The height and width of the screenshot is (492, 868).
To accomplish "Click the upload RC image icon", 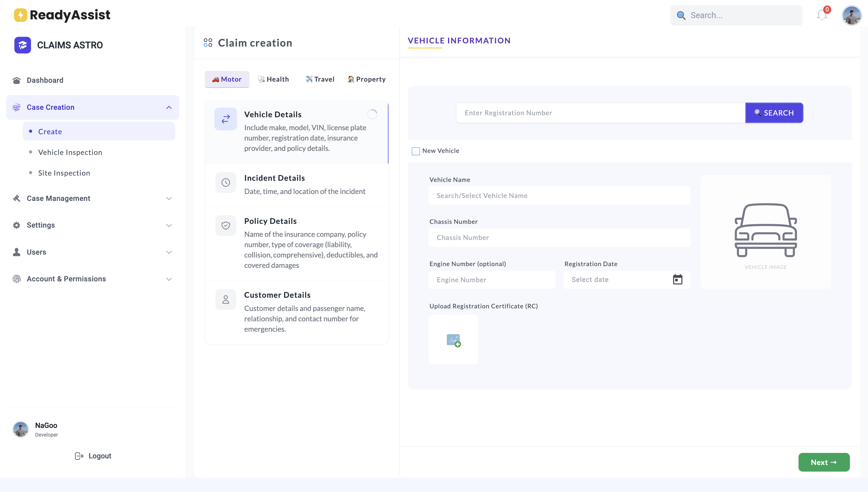I will click(453, 340).
